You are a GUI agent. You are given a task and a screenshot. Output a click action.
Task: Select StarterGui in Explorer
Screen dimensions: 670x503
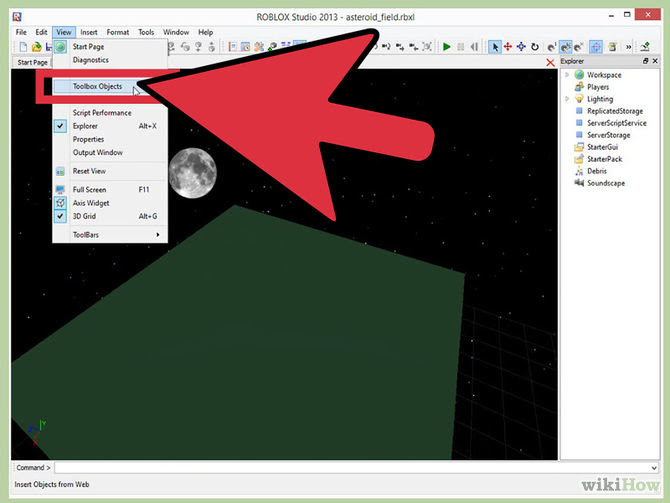pyautogui.click(x=602, y=147)
